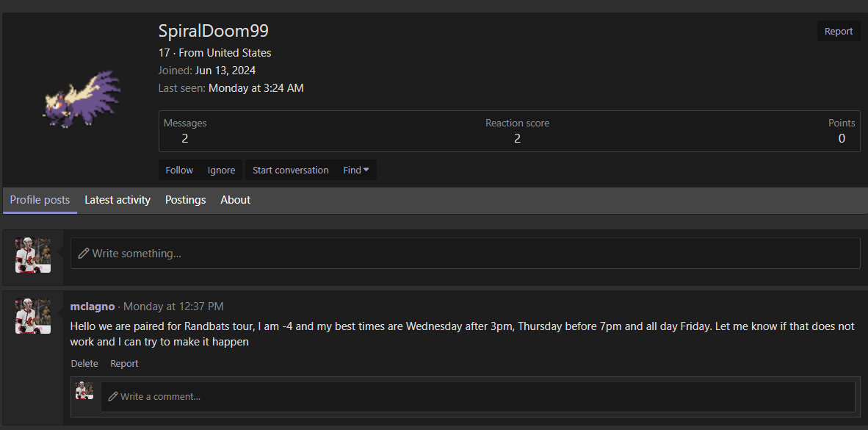
Task: Click SpiralDoom99's Stunky avatar image
Action: 81,99
